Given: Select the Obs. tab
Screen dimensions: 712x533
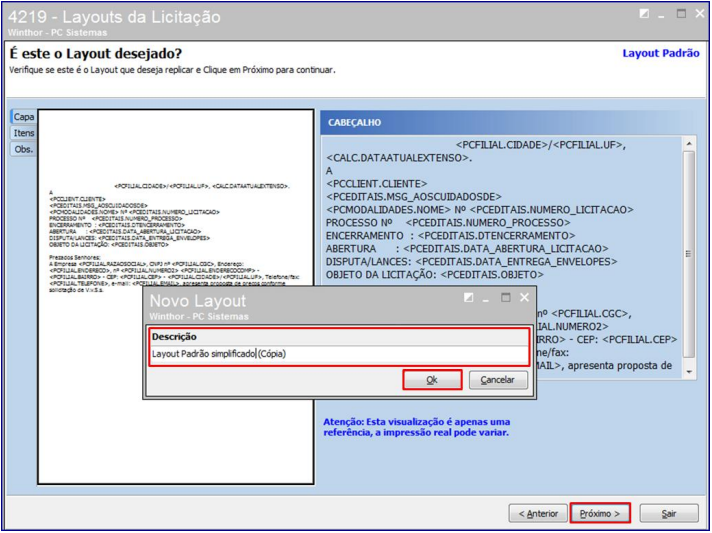Looking at the screenshot, I should click(24, 149).
